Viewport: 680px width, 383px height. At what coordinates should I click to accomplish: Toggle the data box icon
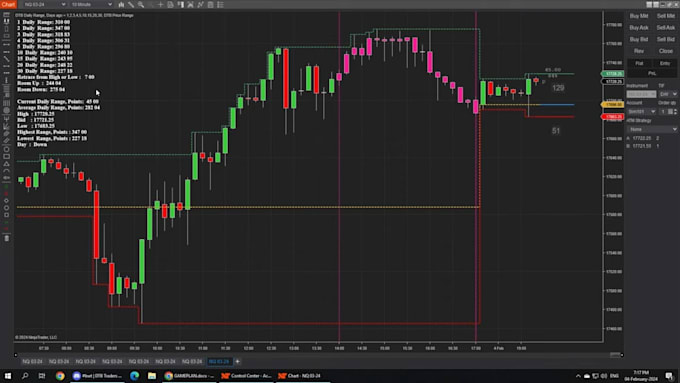[170, 4]
